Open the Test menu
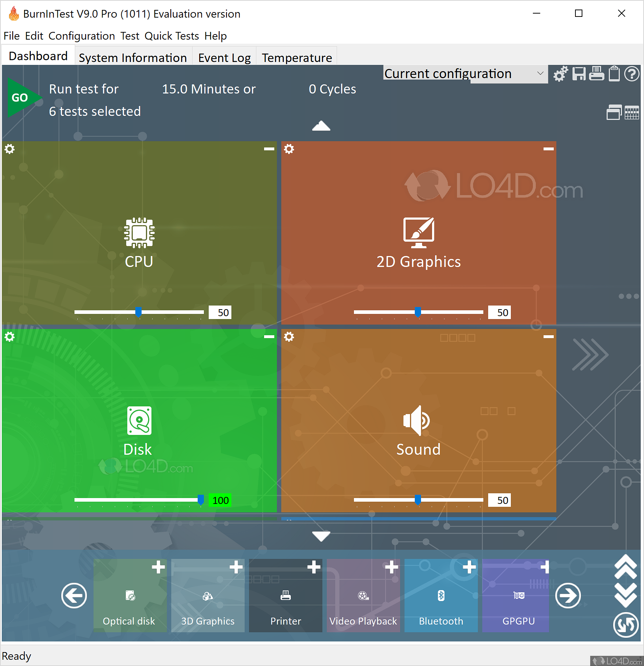Viewport: 644px width, 666px height. (x=130, y=36)
